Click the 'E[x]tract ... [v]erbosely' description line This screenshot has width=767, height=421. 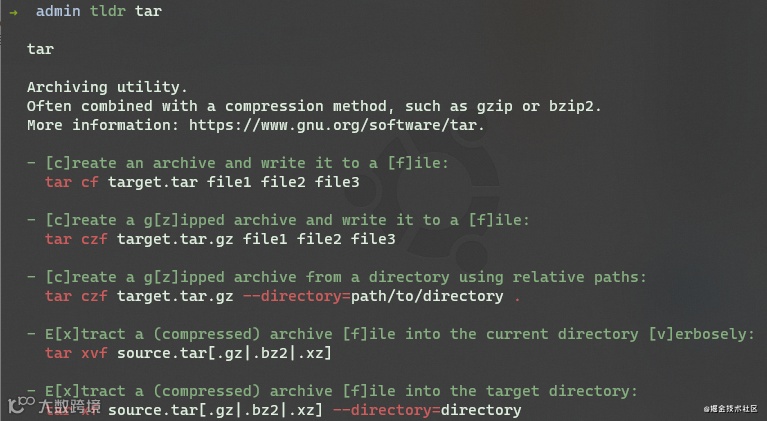(x=391, y=334)
